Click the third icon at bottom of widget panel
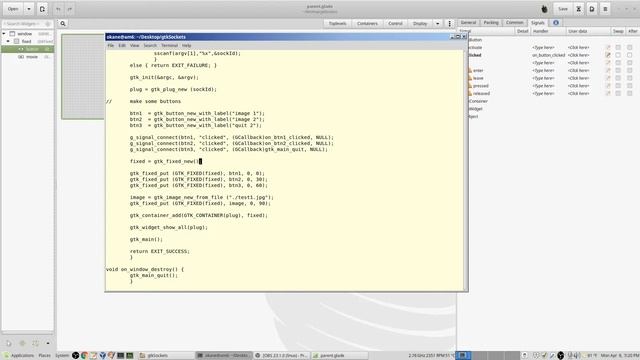 tap(36, 343)
